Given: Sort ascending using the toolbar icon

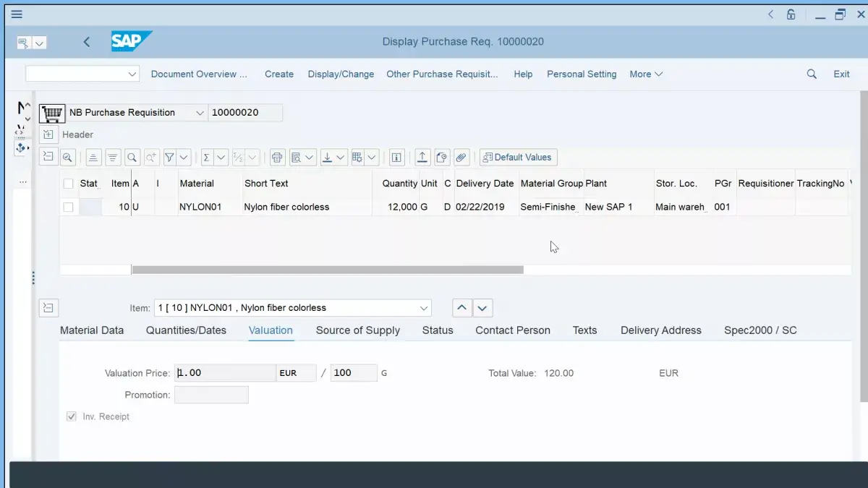Looking at the screenshot, I should pos(93,157).
